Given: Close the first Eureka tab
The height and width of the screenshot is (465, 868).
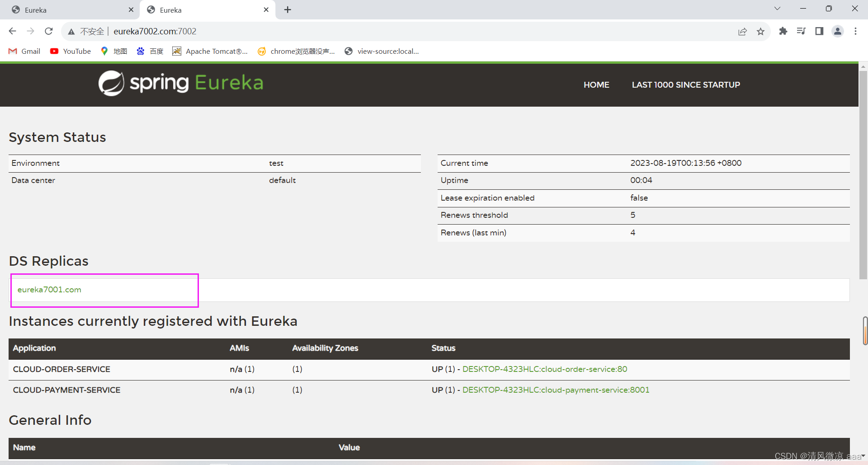Looking at the screenshot, I should (x=131, y=9).
